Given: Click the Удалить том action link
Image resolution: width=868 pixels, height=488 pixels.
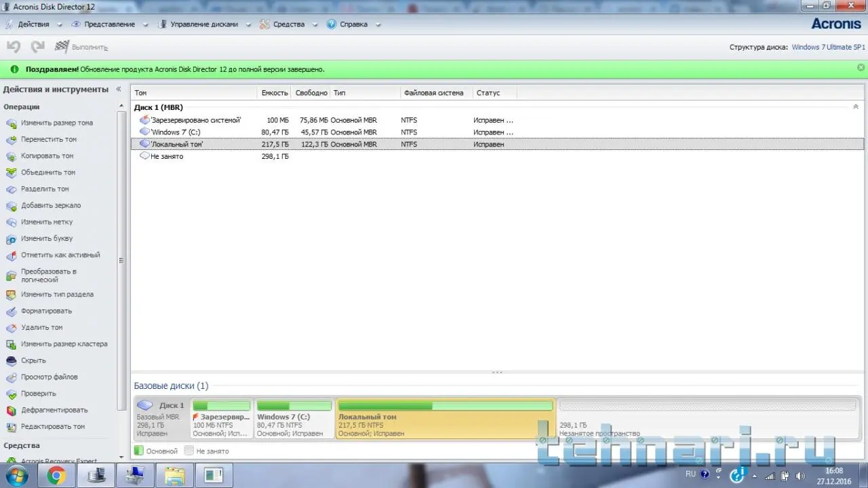Looking at the screenshot, I should [41, 328].
